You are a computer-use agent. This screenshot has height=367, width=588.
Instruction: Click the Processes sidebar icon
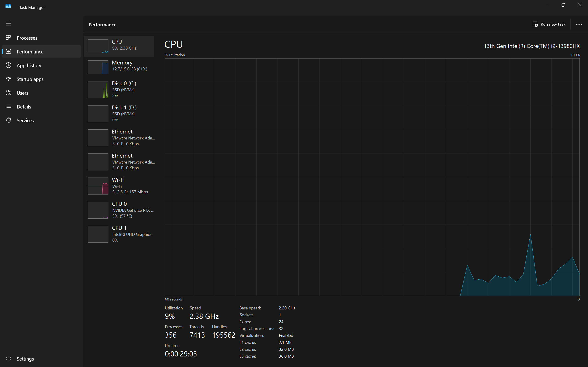(x=8, y=38)
